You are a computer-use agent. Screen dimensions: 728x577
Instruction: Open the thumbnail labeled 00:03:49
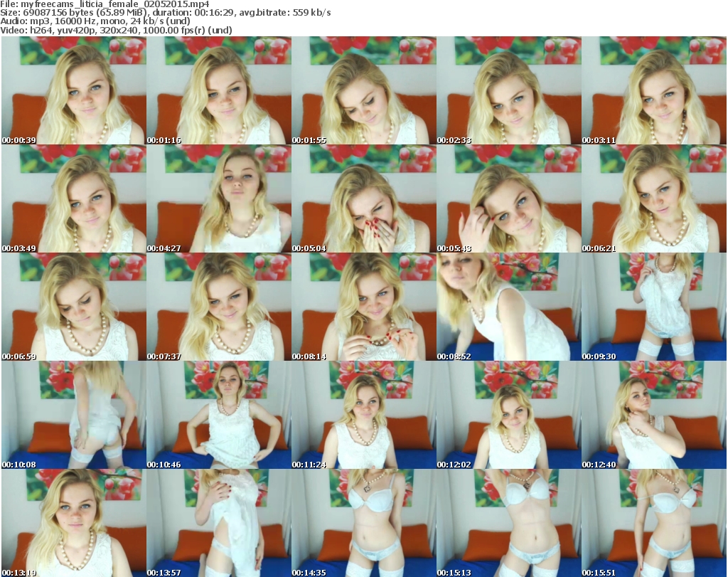click(x=74, y=198)
